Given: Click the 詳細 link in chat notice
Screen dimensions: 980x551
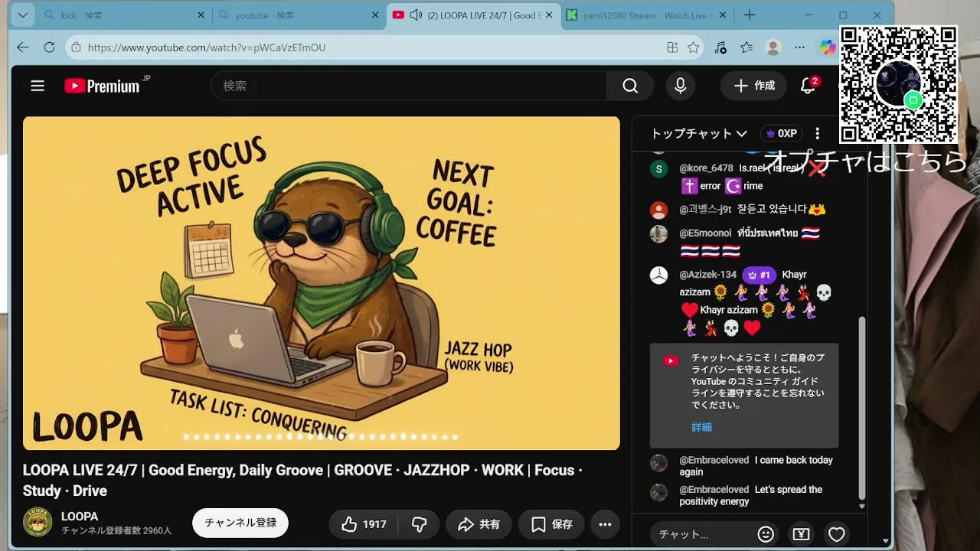Looking at the screenshot, I should pos(701,427).
